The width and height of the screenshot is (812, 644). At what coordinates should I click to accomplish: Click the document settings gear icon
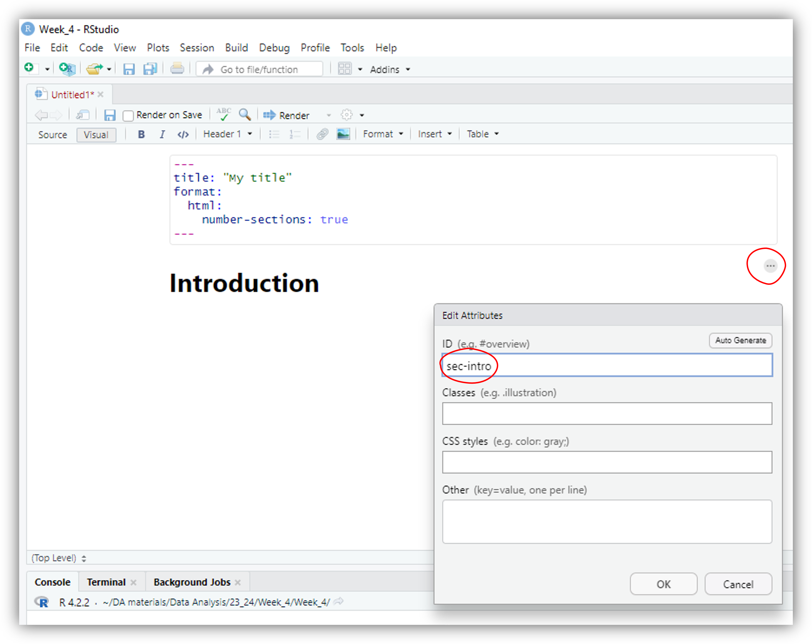tap(347, 115)
